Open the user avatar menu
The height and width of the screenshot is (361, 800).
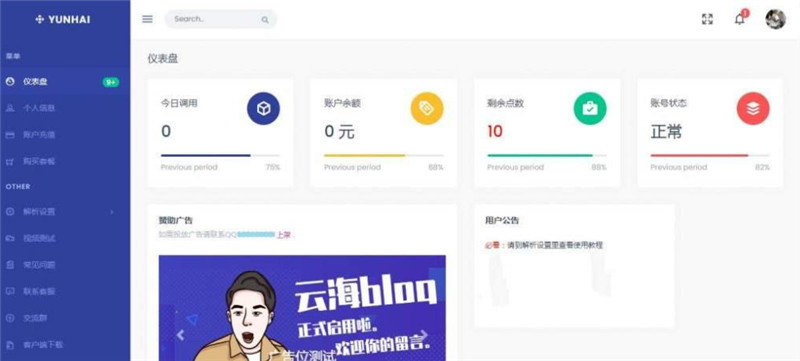pos(775,19)
